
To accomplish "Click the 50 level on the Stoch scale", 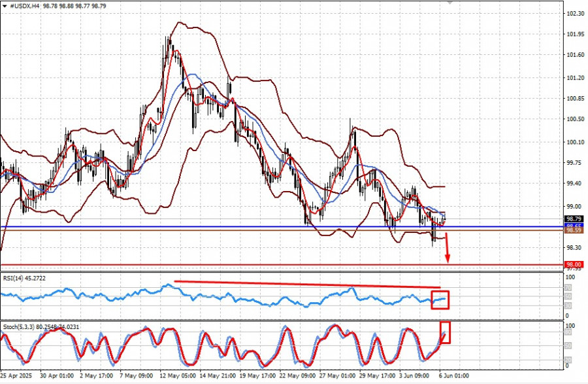I will click(x=568, y=345).
